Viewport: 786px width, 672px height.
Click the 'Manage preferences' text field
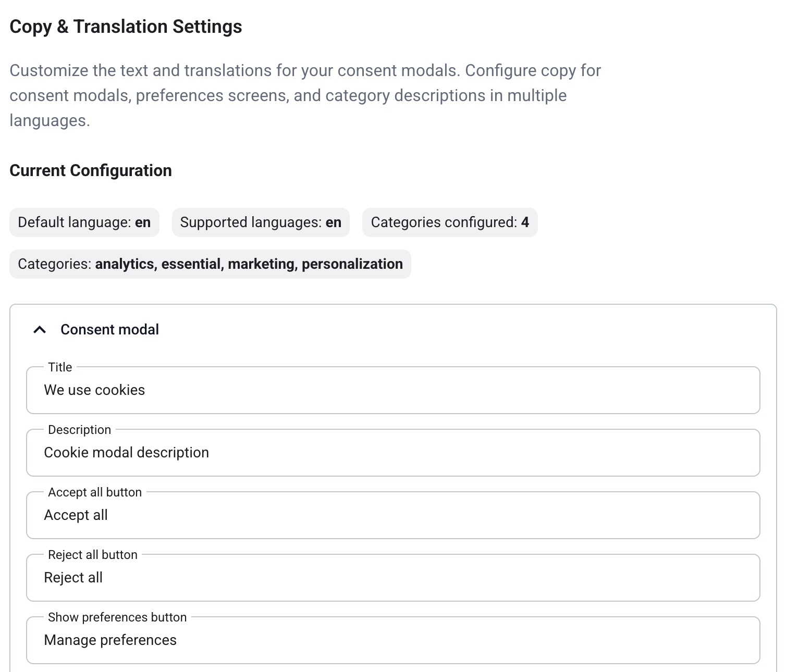click(393, 640)
